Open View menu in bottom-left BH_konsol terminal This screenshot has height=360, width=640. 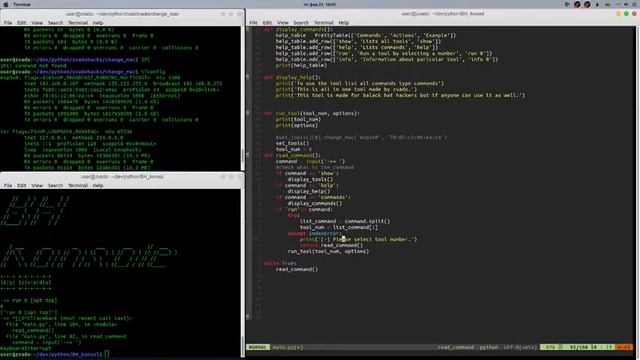click(37, 185)
